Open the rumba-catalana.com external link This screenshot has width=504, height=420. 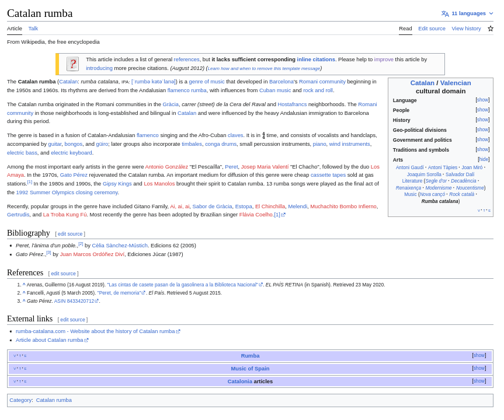tap(95, 331)
